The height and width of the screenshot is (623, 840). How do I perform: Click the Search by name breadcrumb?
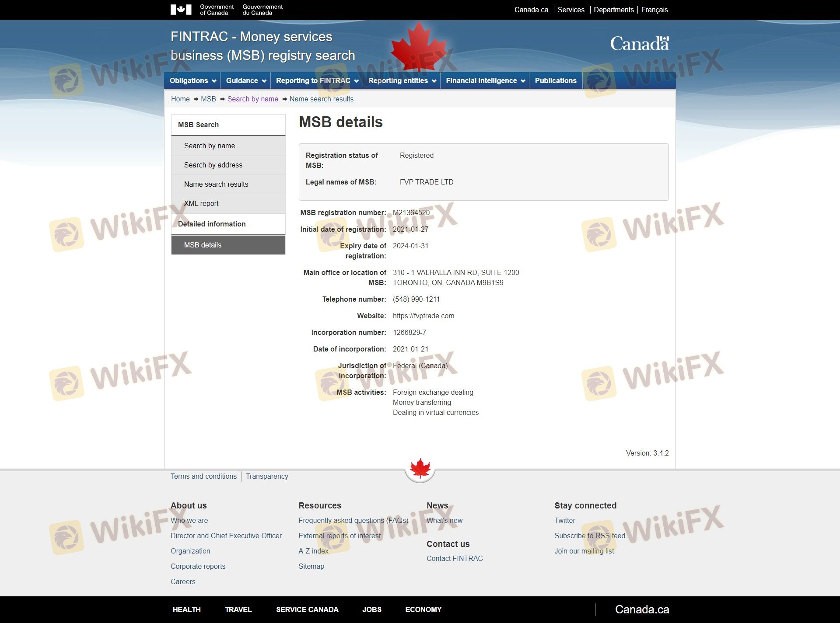tap(252, 99)
